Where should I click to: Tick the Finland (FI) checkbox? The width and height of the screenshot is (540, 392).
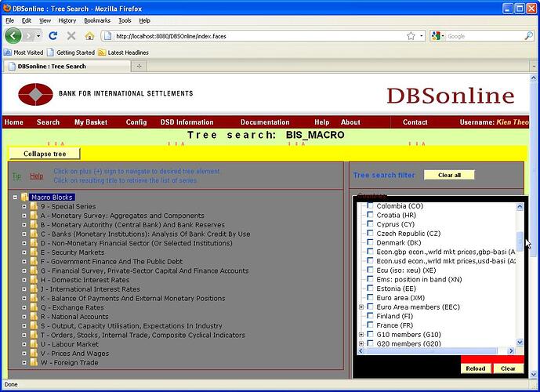coord(370,315)
